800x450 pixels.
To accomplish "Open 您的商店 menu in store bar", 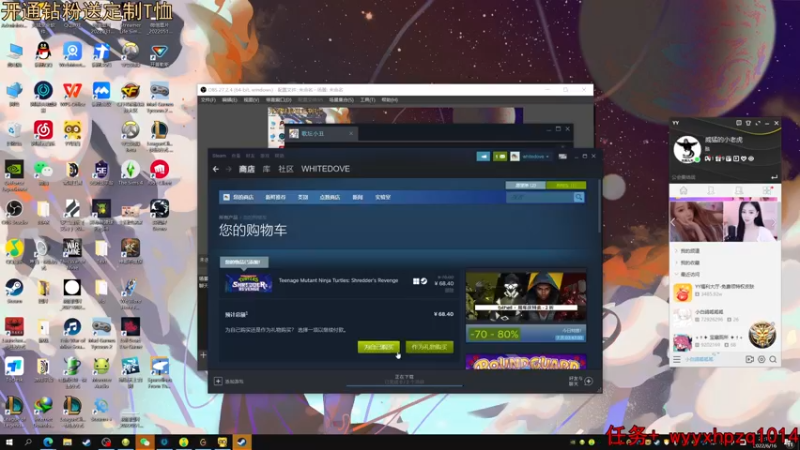I will [x=243, y=197].
